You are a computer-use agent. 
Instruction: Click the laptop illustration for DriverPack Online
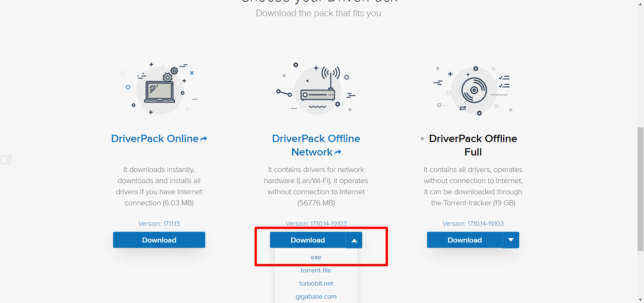160,90
